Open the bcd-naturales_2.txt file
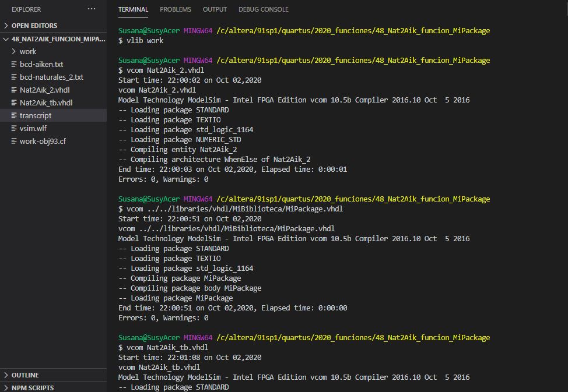Image resolution: width=568 pixels, height=392 pixels. click(51, 77)
